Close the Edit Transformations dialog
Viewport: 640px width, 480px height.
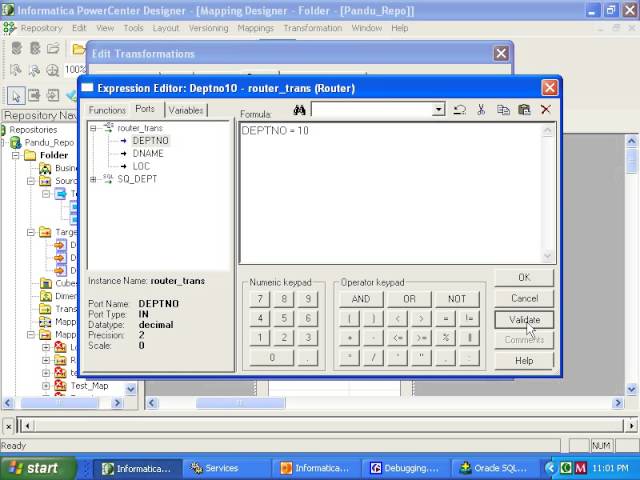click(x=501, y=53)
